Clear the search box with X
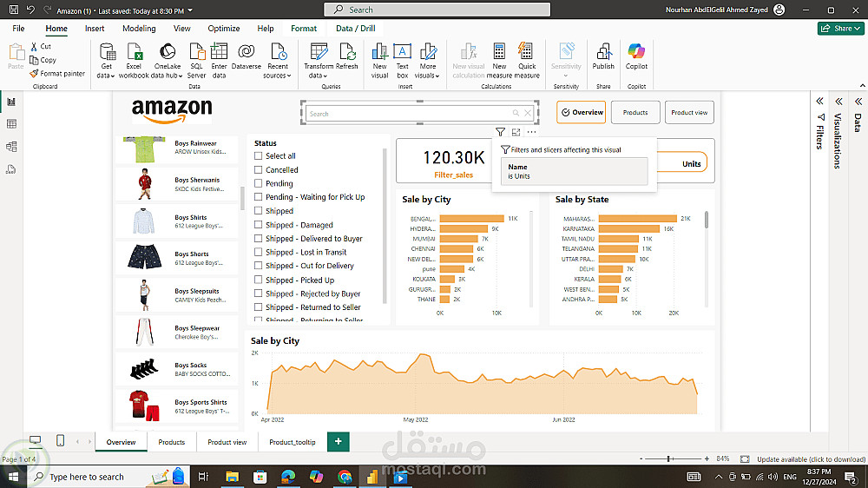The width and height of the screenshot is (868, 488). tap(528, 114)
